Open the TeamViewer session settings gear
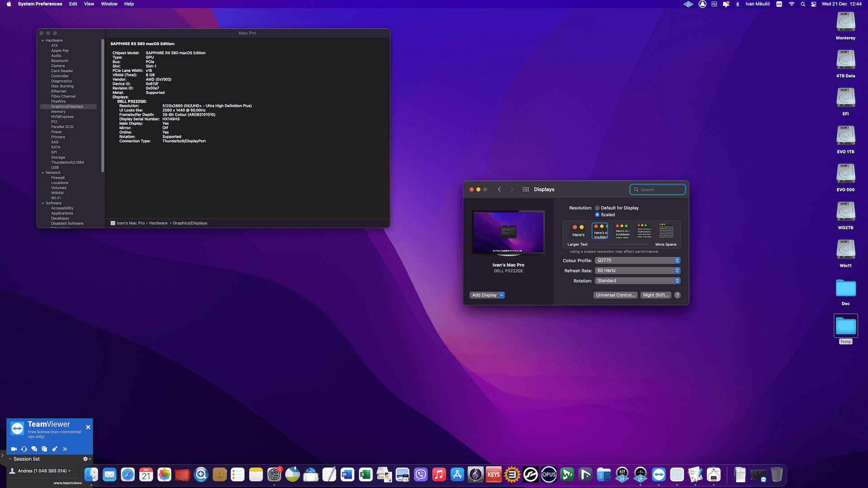 coord(86,459)
